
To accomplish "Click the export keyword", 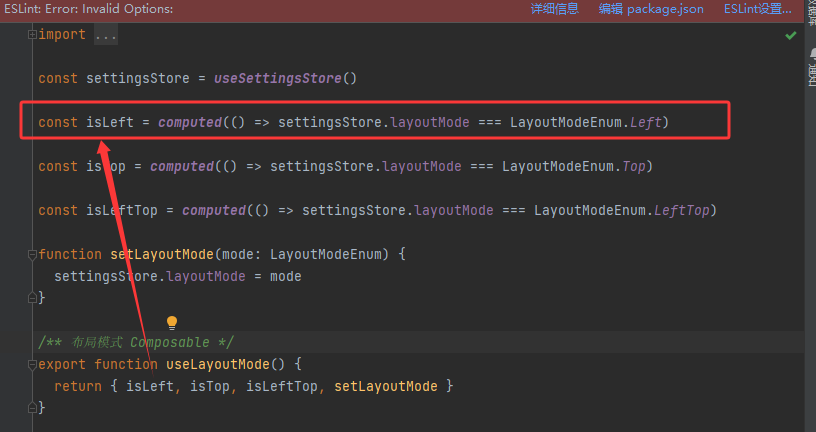I will click(62, 364).
